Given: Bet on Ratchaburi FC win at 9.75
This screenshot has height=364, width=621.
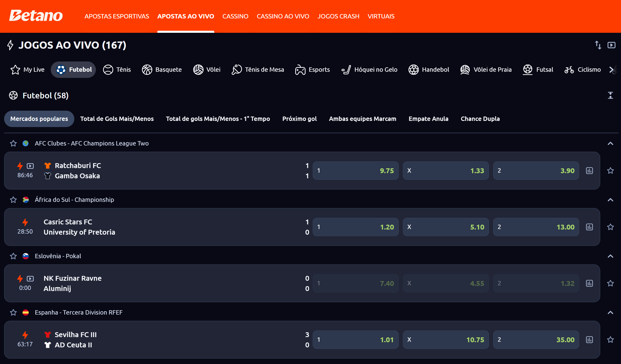Looking at the screenshot, I should click(x=355, y=171).
